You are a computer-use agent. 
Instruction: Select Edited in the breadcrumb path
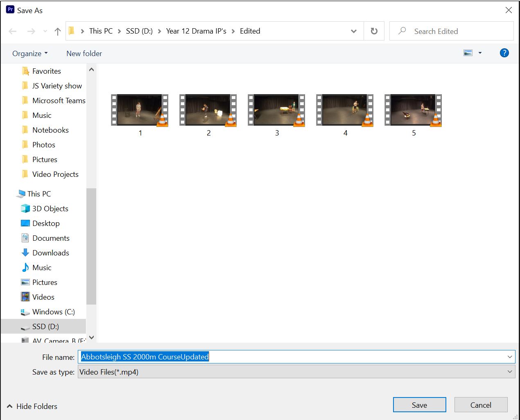coord(250,31)
